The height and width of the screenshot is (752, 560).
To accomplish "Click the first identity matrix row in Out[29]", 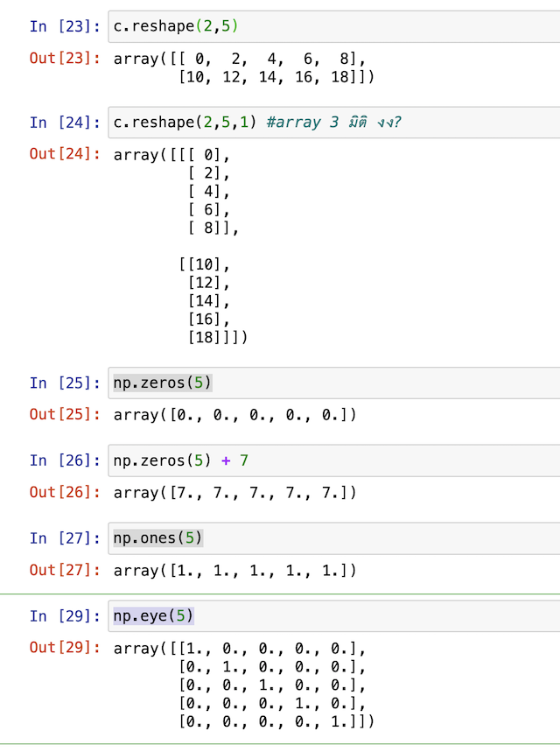I will 240,649.
